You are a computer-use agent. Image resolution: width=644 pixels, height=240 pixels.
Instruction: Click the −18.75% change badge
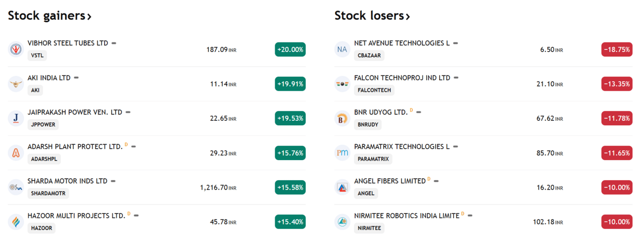point(617,49)
